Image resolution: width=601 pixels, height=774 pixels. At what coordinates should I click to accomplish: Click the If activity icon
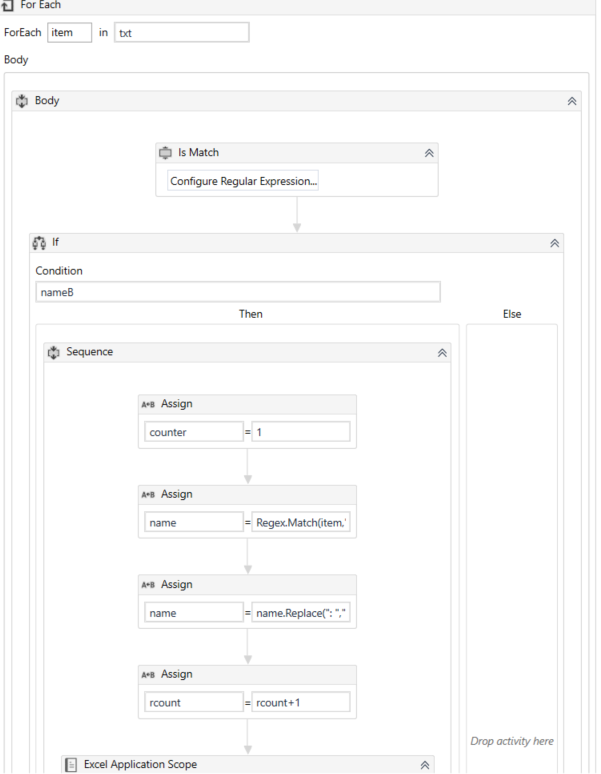(x=40, y=243)
